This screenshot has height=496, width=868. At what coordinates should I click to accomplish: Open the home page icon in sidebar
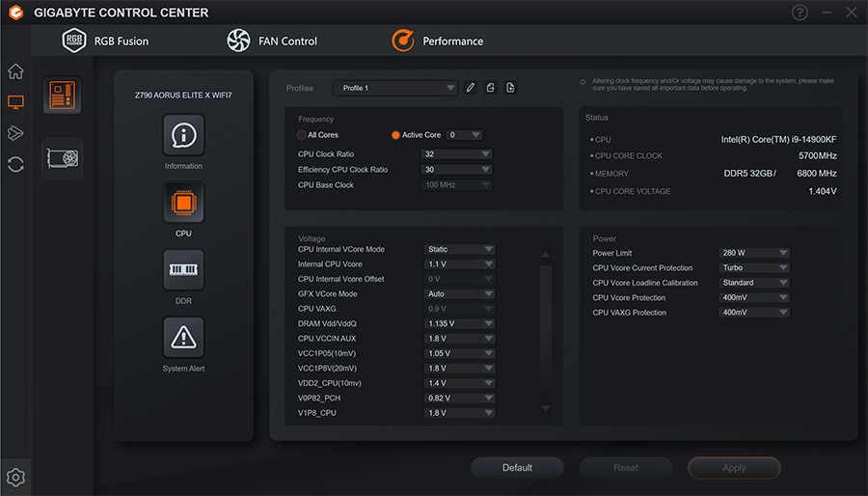pyautogui.click(x=15, y=71)
